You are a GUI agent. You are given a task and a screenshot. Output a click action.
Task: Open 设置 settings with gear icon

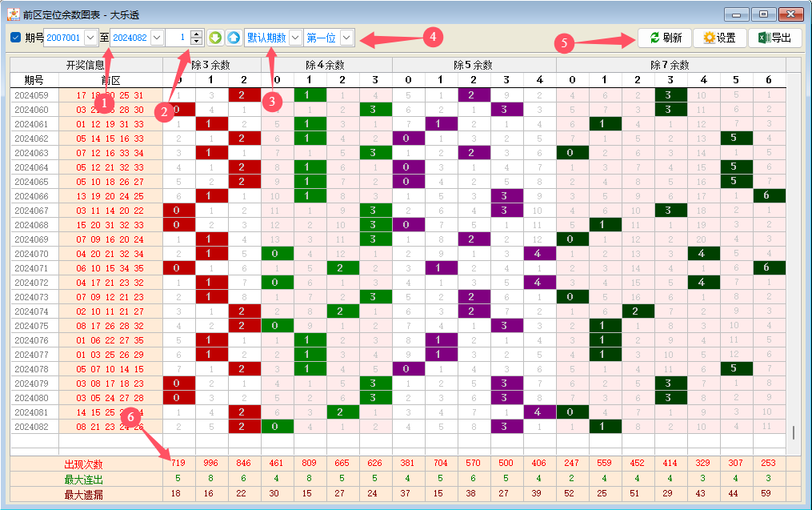[x=718, y=38]
